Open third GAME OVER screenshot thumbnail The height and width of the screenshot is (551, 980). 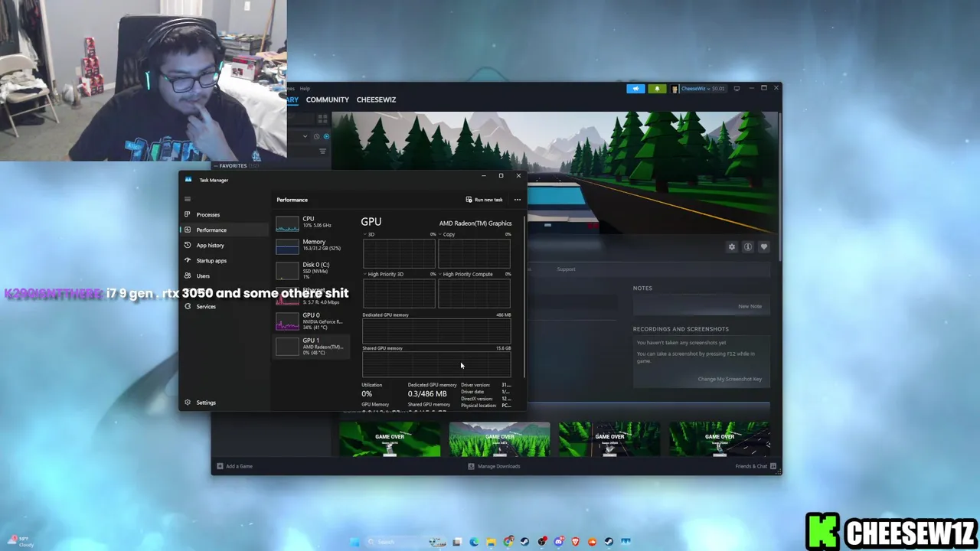pos(609,439)
